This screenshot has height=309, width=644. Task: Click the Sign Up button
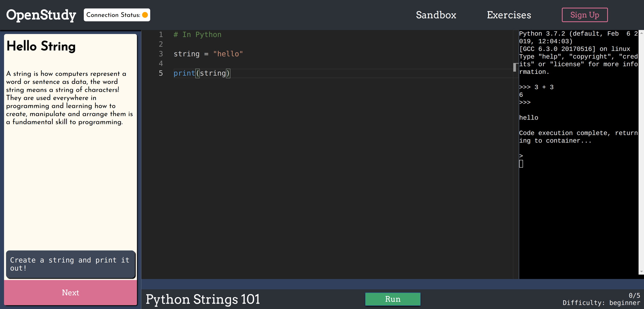point(584,15)
